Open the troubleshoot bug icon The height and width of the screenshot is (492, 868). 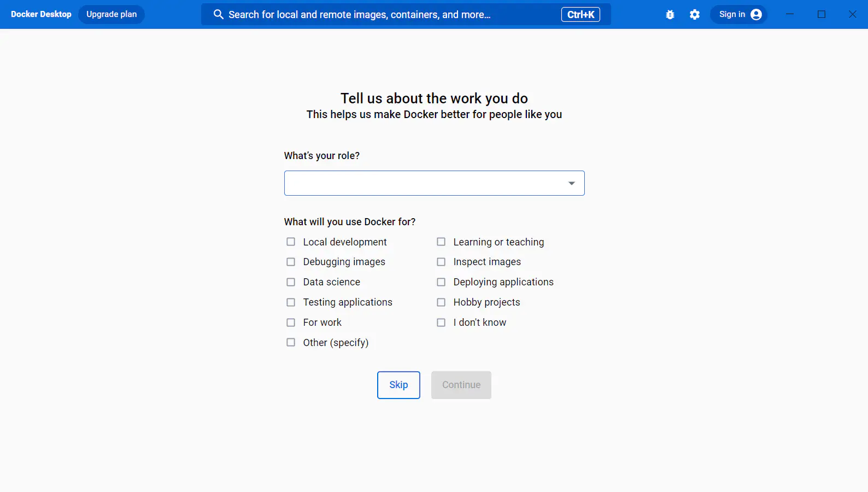click(670, 15)
